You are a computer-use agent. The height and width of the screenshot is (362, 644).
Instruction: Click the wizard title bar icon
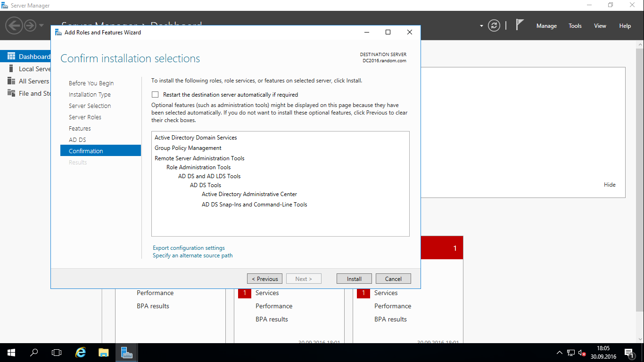click(58, 33)
